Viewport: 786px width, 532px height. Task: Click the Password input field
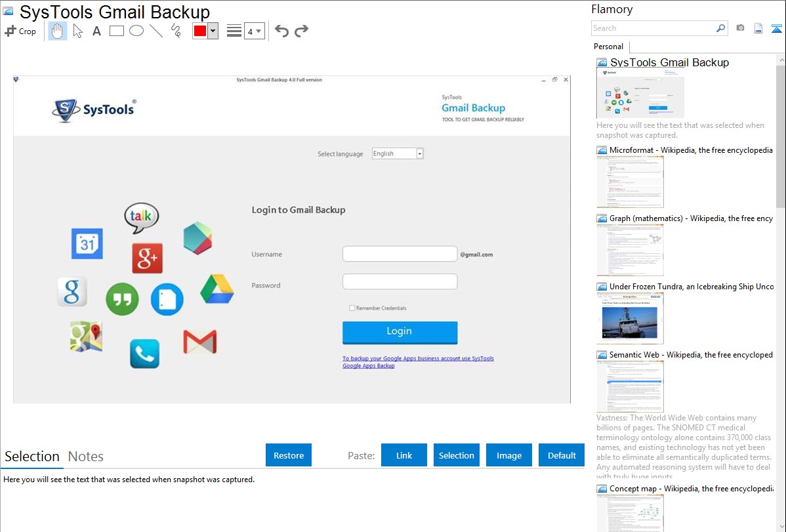[x=400, y=281]
